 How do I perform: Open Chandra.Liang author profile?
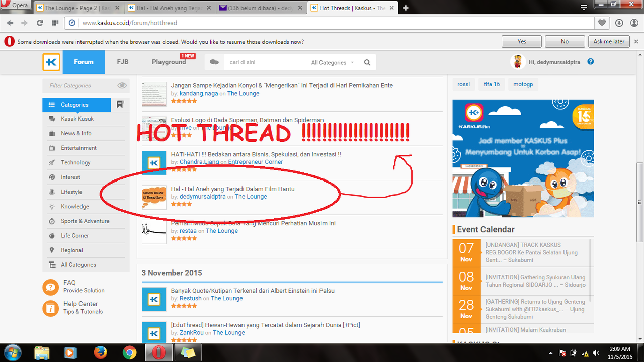click(200, 162)
